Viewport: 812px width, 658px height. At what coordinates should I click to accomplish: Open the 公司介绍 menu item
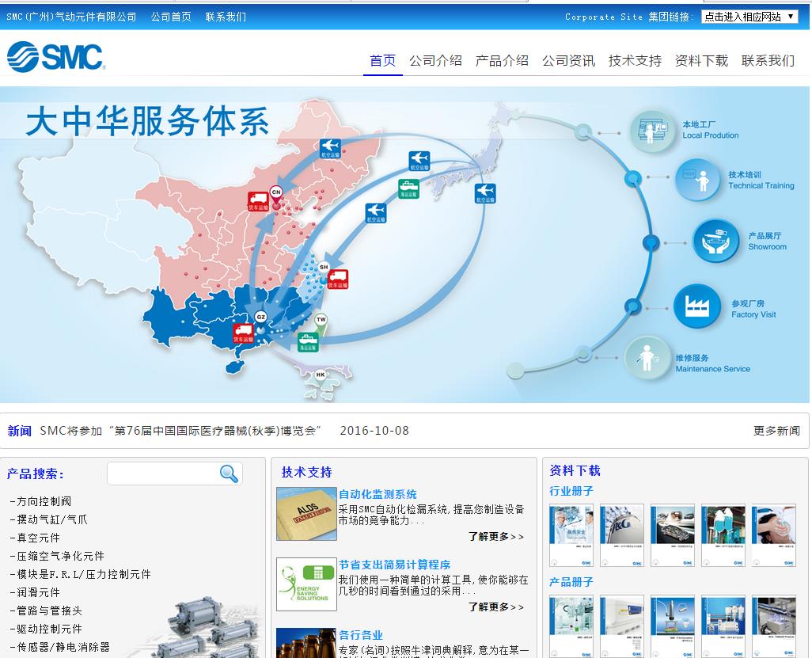point(435,61)
